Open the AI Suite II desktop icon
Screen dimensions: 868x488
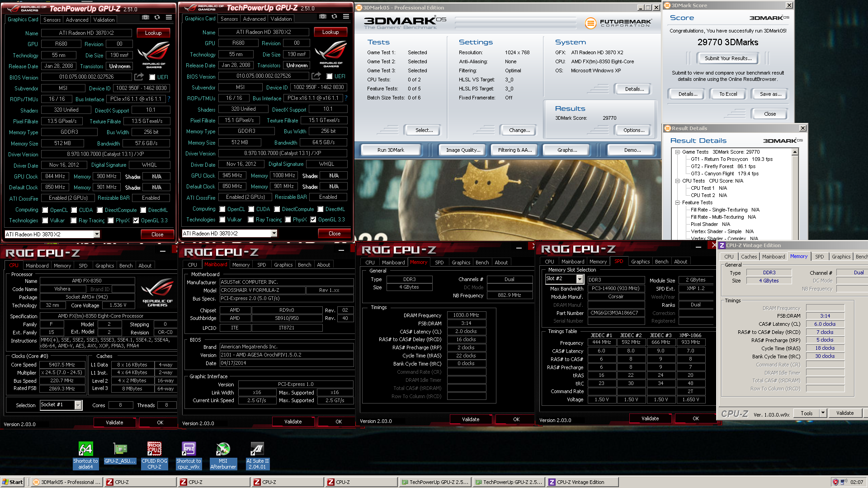point(257,455)
